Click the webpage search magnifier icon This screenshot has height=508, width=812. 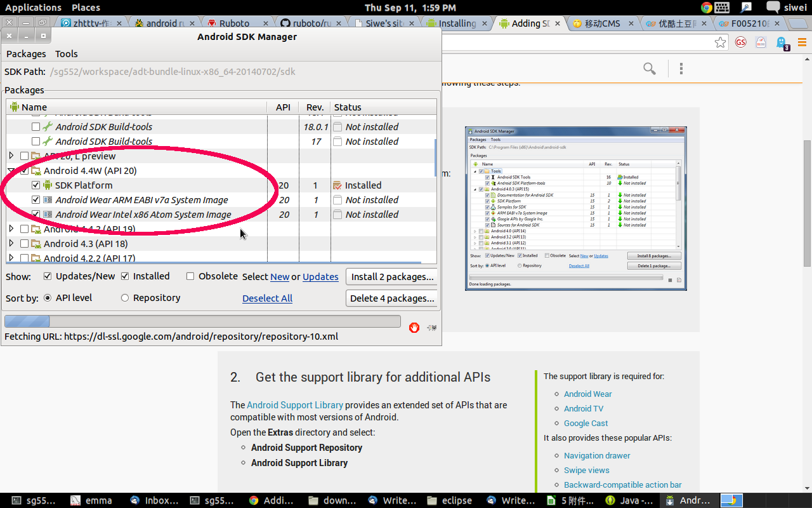650,69
